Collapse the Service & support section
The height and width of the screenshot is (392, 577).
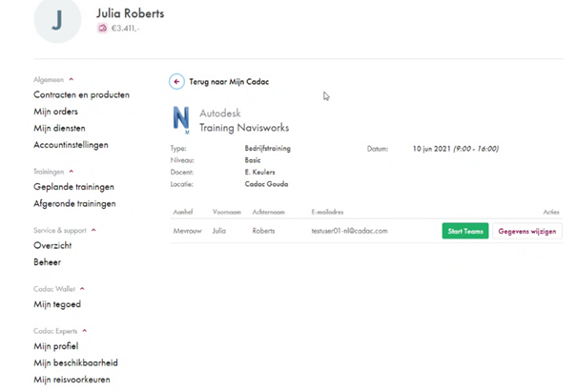tap(93, 230)
